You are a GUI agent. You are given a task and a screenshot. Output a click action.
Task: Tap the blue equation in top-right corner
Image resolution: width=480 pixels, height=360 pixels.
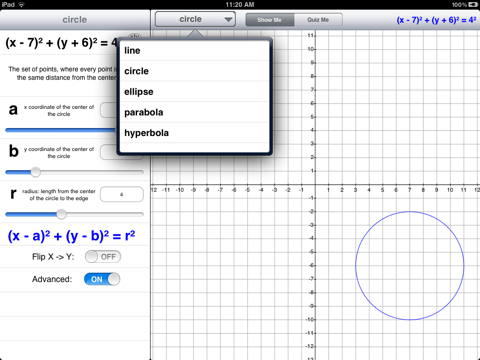pyautogui.click(x=436, y=20)
